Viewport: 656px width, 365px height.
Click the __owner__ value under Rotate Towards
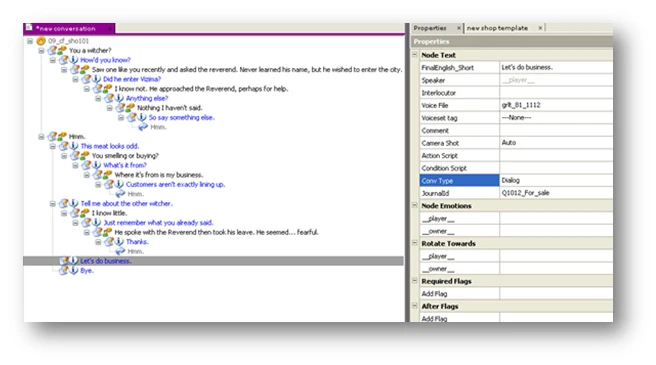[x=556, y=268]
